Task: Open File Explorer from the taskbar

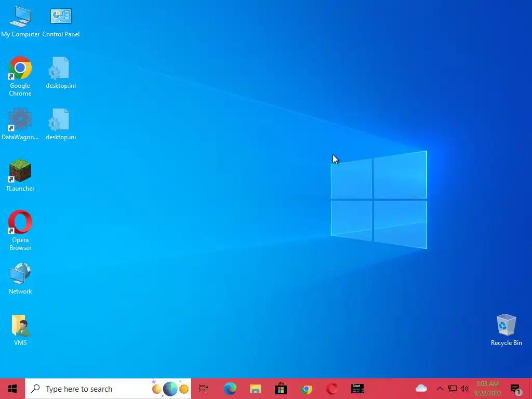Action: (x=256, y=389)
